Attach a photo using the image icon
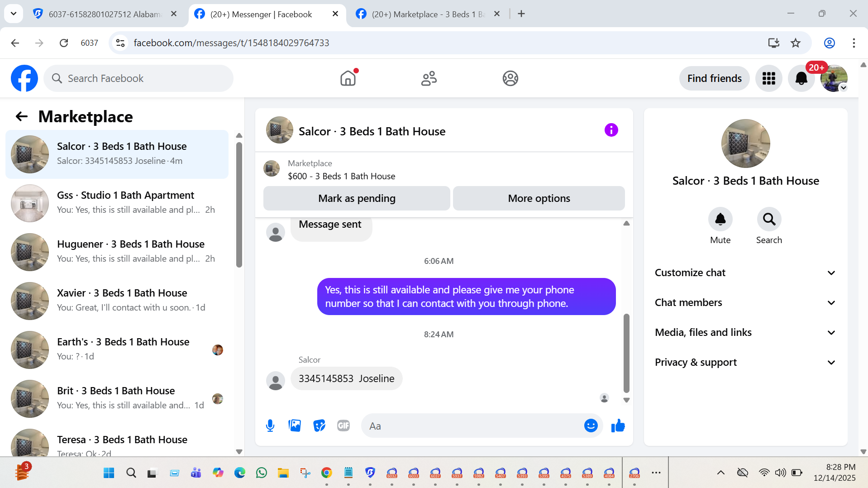 pos(295,426)
